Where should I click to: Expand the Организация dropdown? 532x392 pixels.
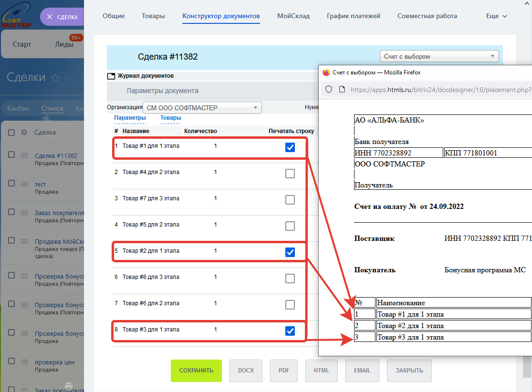tap(202, 108)
